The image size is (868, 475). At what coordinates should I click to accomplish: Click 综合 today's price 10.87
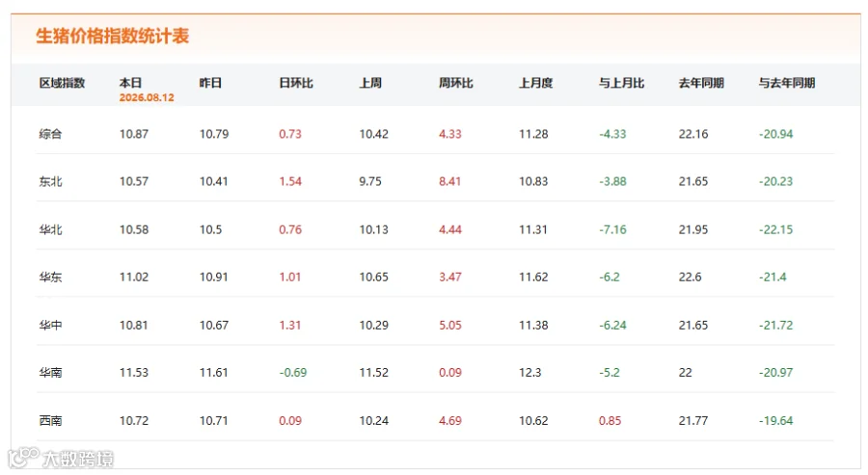[x=134, y=134]
